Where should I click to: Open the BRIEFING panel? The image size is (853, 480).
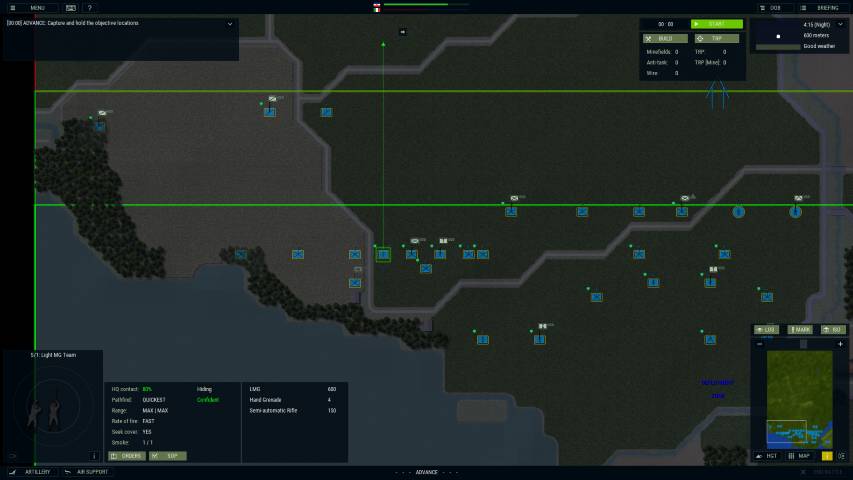tap(823, 7)
